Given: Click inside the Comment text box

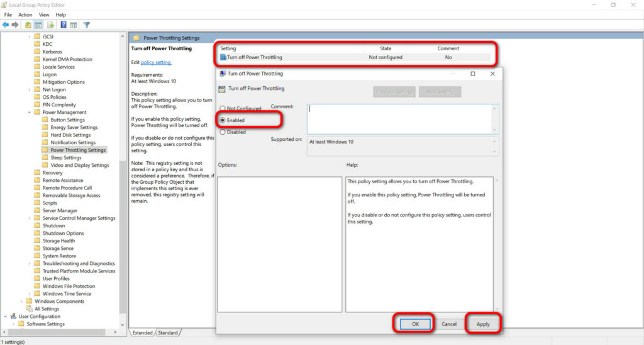Looking at the screenshot, I should [x=402, y=119].
